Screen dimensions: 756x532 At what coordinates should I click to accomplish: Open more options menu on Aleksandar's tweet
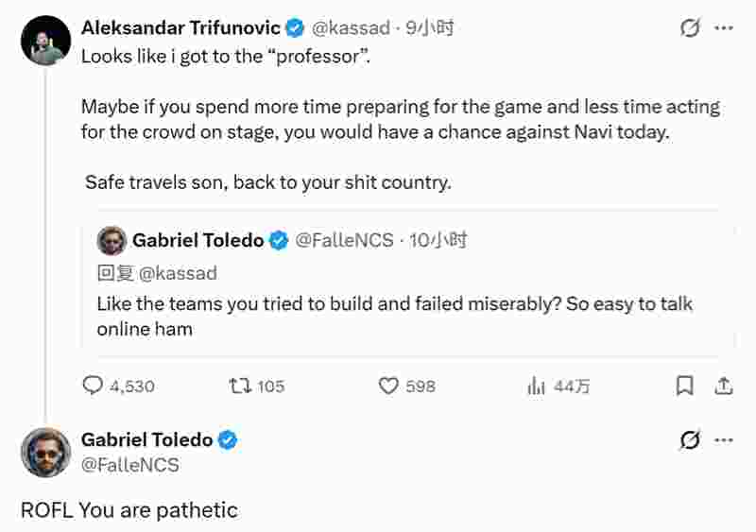tap(724, 28)
